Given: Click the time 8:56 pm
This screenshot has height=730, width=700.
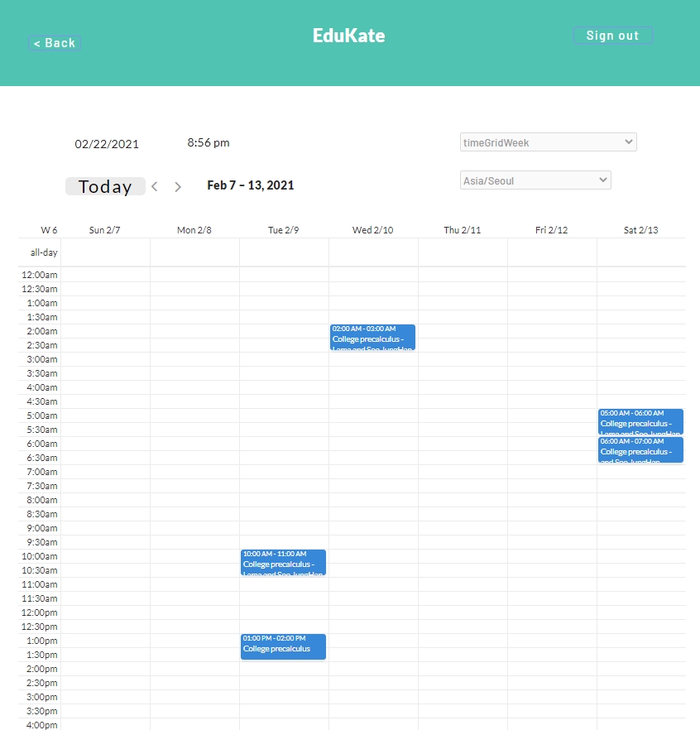Looking at the screenshot, I should [x=209, y=142].
